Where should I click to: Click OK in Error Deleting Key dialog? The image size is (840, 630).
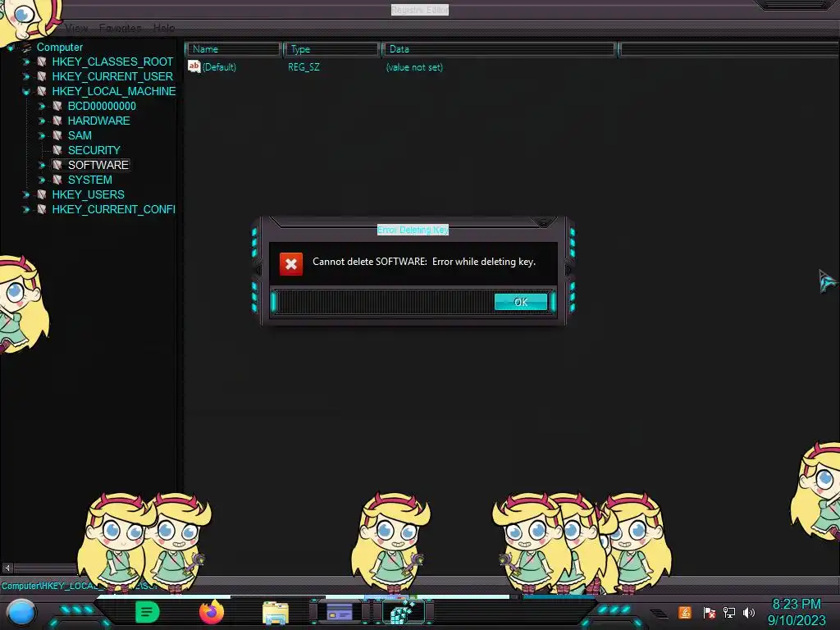pos(521,302)
